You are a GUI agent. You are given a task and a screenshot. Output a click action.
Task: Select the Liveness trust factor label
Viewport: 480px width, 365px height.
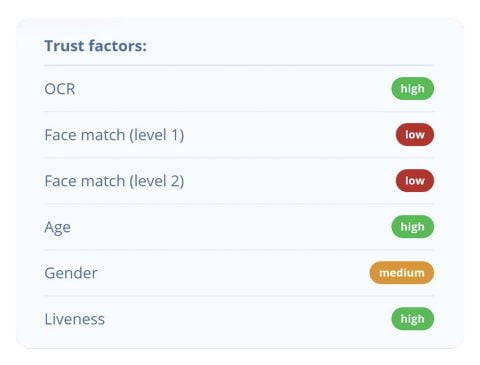pyautogui.click(x=75, y=319)
